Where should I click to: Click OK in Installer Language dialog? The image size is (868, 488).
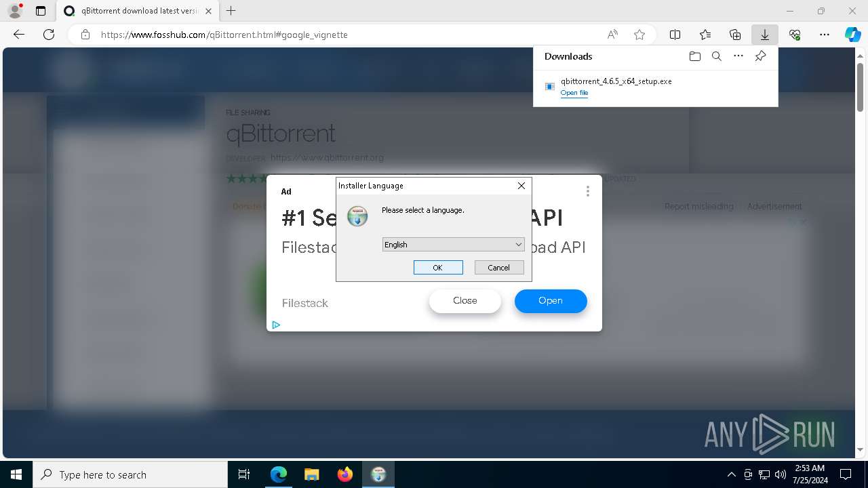[x=438, y=268]
